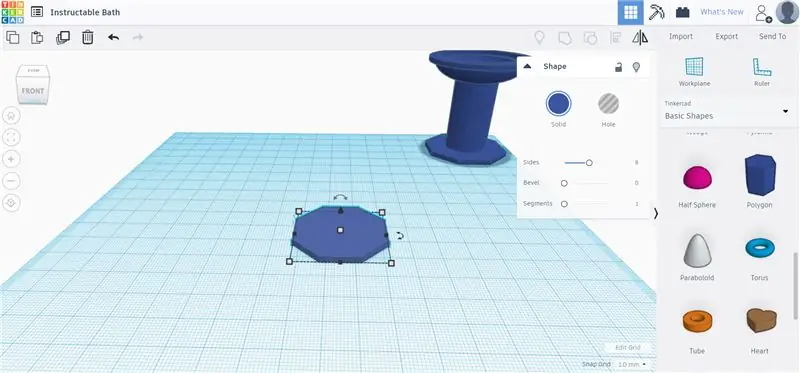Viewport: 800px width, 373px height.
Task: Click Home view button
Action: point(11,116)
